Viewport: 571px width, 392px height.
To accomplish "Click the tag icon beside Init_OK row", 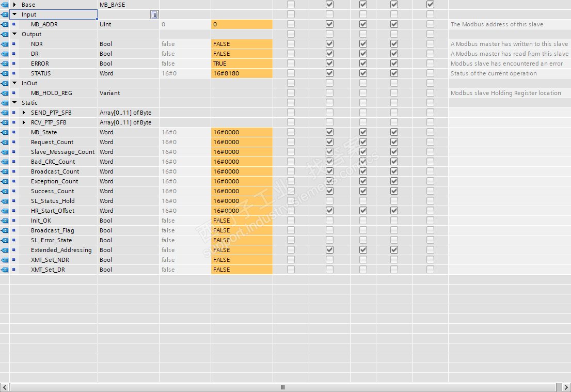I will click(5, 221).
